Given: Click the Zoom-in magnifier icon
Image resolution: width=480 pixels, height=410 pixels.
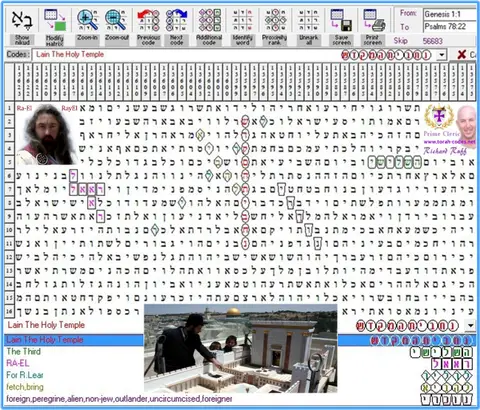Looking at the screenshot, I should click(88, 20).
